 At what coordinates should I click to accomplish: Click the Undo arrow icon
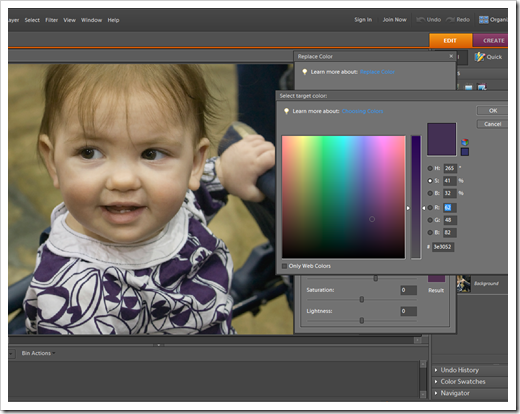(421, 20)
